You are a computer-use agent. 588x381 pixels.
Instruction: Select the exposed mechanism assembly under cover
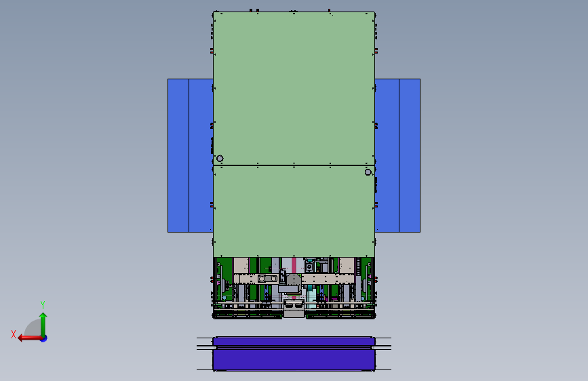tap(294, 288)
